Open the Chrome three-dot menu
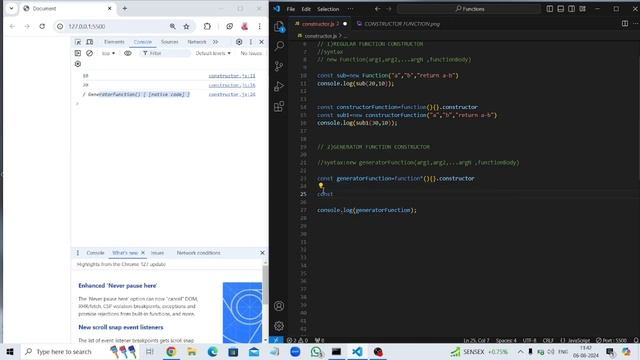This screenshot has width=640, height=360. pyautogui.click(x=260, y=26)
